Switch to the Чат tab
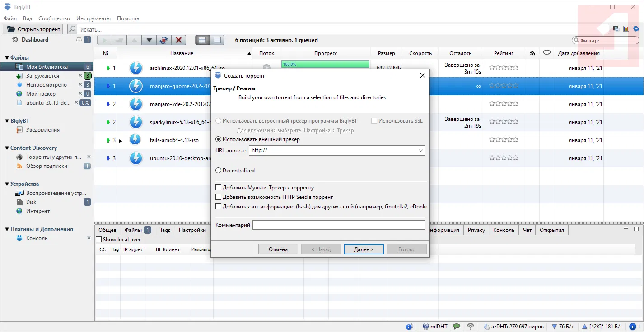Viewport: 644px width, 332px height. coord(527,230)
